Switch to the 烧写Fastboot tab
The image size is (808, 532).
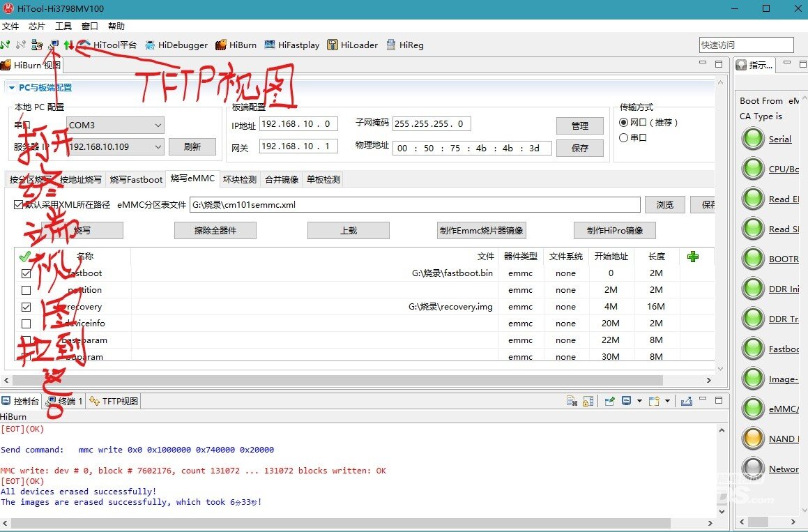pyautogui.click(x=136, y=179)
